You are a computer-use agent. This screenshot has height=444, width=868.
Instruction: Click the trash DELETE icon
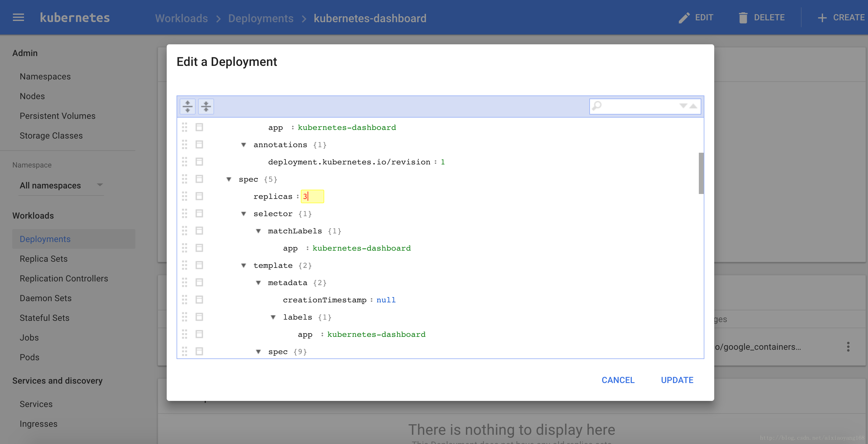pyautogui.click(x=743, y=18)
